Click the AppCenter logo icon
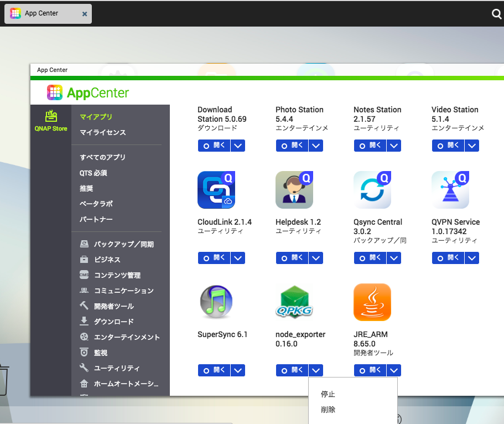 click(x=55, y=92)
